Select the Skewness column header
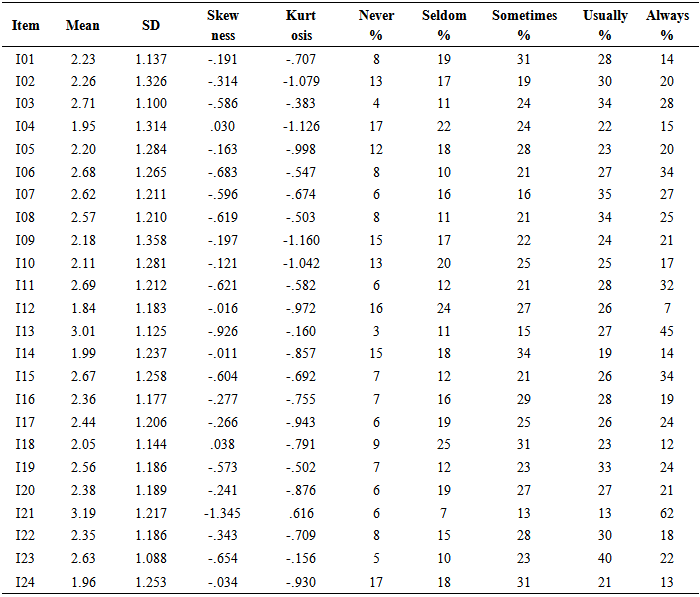Image resolution: width=700 pixels, height=597 pixels. [x=223, y=25]
